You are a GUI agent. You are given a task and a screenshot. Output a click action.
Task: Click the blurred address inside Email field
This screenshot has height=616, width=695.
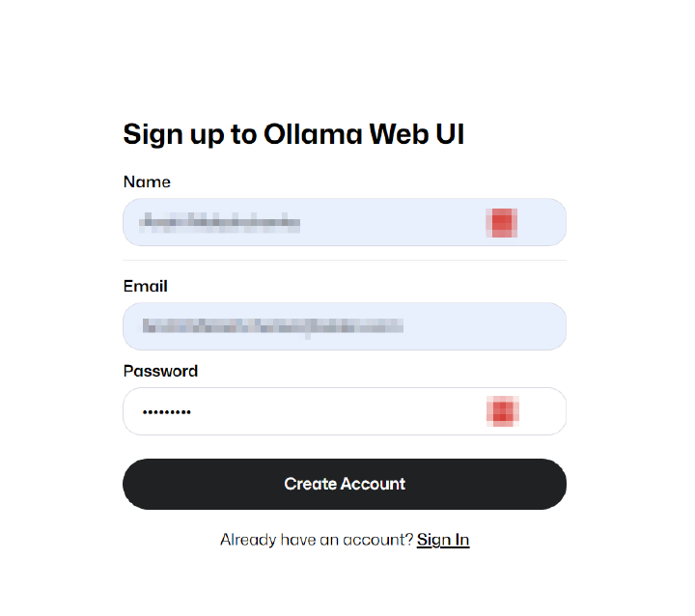click(272, 326)
